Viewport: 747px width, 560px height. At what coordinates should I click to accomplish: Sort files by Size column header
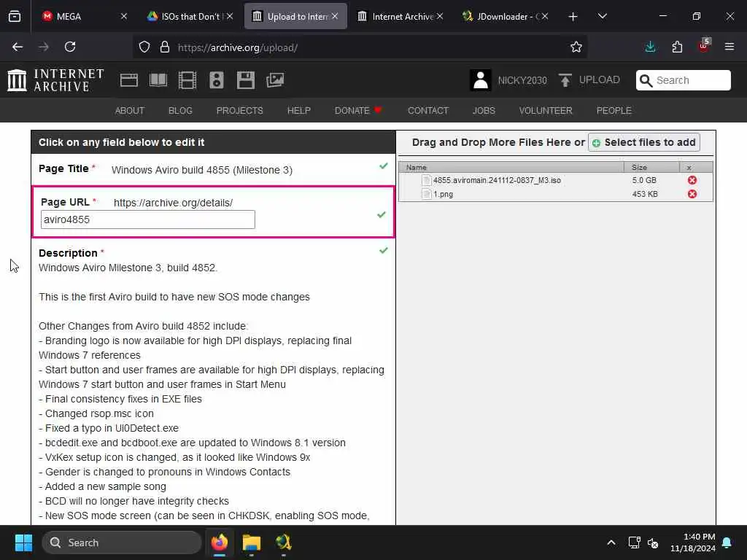point(651,167)
